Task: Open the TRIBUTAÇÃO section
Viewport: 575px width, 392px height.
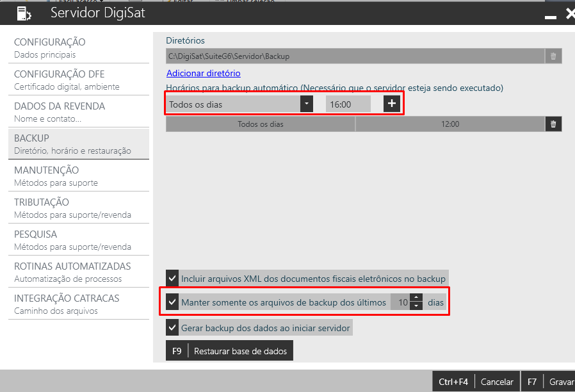Action: [x=79, y=208]
